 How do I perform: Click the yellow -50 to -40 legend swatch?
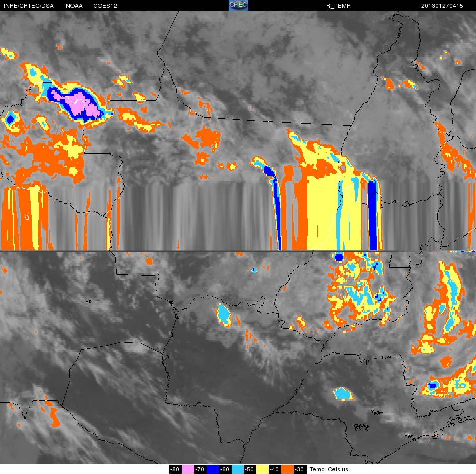click(x=262, y=469)
